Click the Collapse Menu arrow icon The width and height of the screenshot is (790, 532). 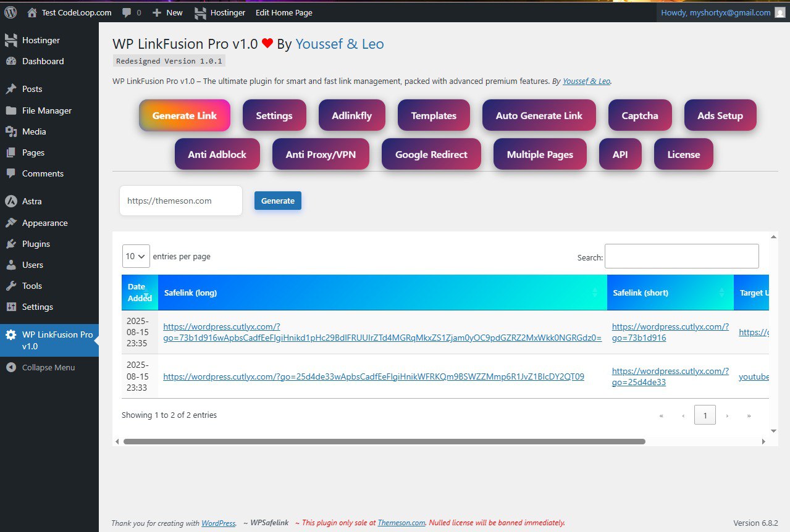(x=11, y=367)
